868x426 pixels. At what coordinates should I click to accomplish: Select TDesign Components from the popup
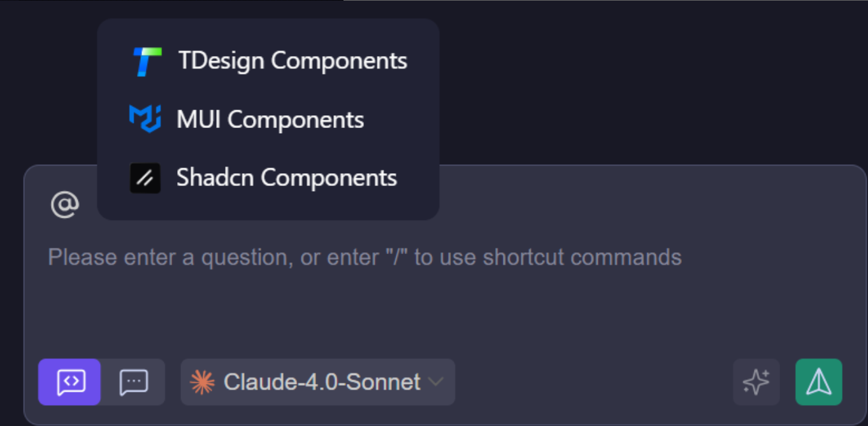293,61
